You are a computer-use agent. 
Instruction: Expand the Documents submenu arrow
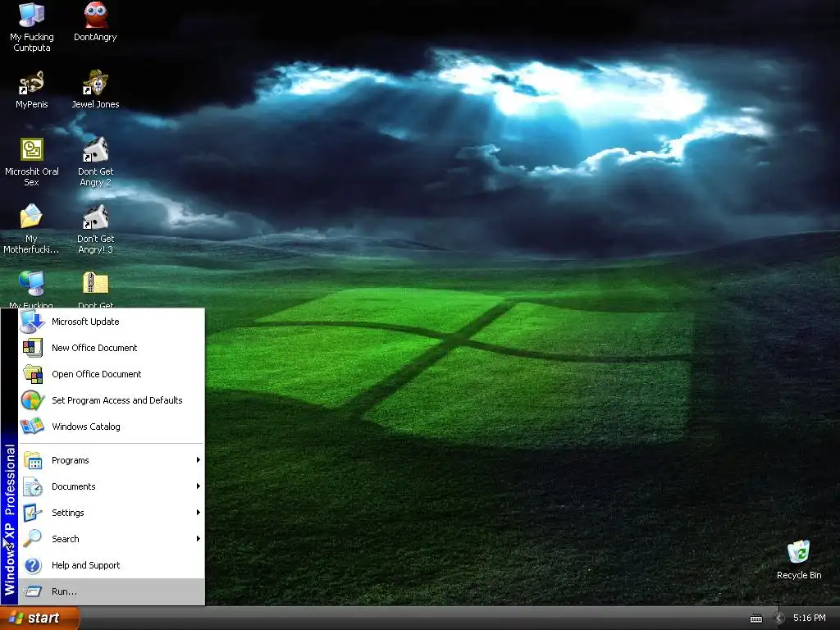point(199,486)
